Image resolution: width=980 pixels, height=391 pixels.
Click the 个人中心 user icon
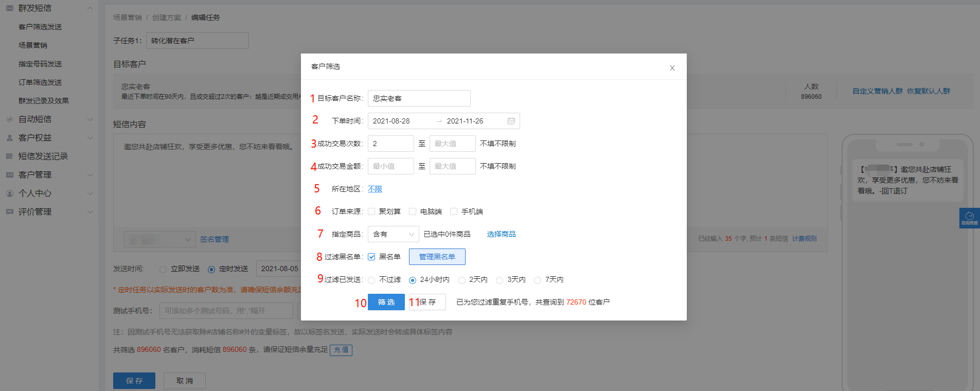10,193
